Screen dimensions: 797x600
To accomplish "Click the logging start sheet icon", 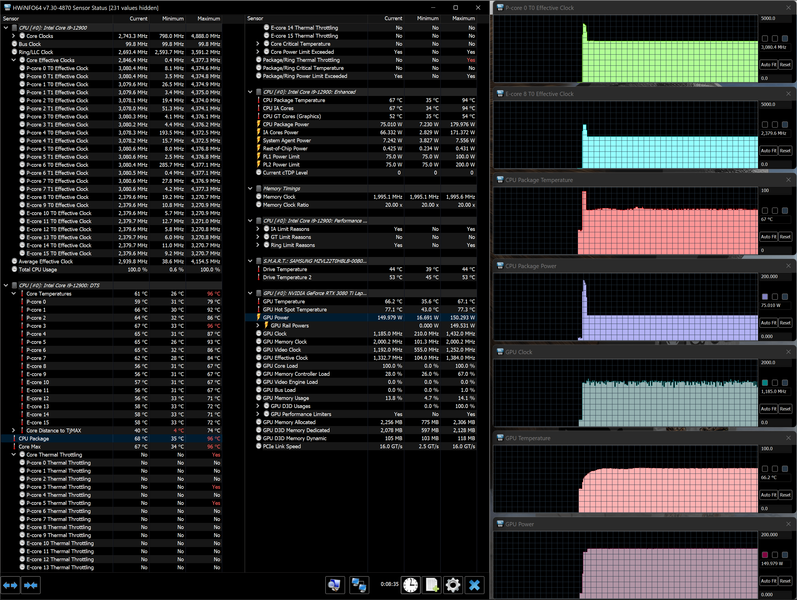I will tap(432, 585).
